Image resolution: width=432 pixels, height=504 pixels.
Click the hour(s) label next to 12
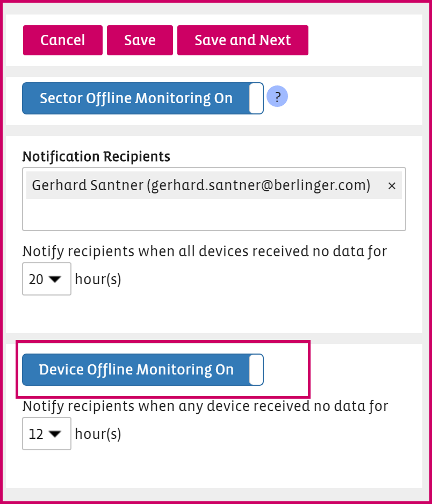pos(98,434)
